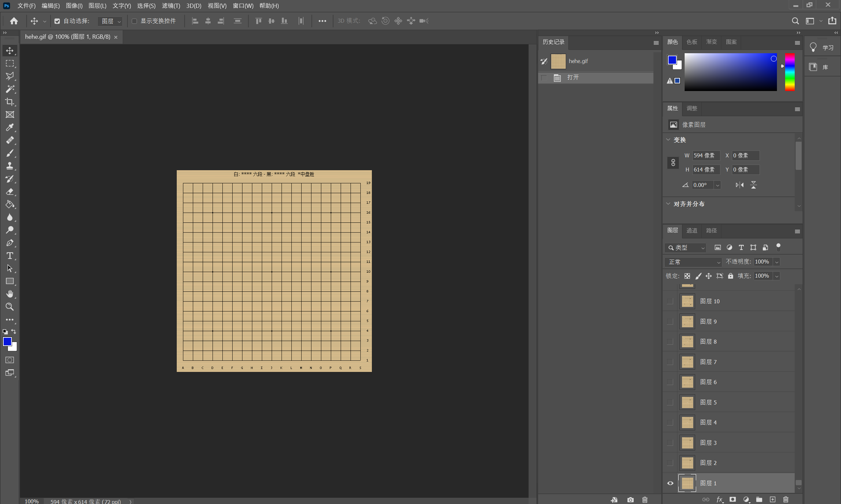Hide 图层 1 using its eye icon
The height and width of the screenshot is (504, 841).
click(670, 483)
